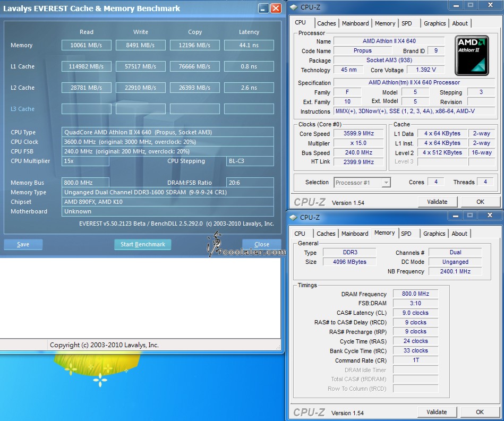This screenshot has height=421, width=504.
Task: Click the NB Frequency 2400.1 MHz value
Action: [x=455, y=271]
